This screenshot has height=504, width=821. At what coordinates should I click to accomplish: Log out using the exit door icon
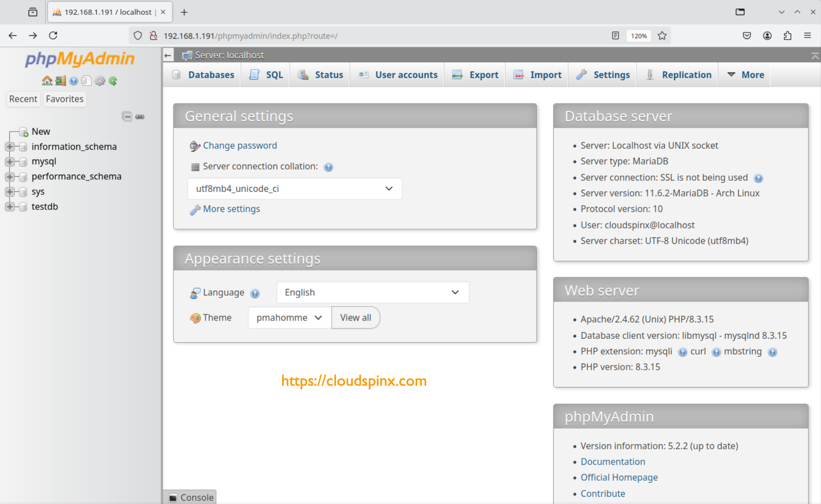[x=60, y=80]
